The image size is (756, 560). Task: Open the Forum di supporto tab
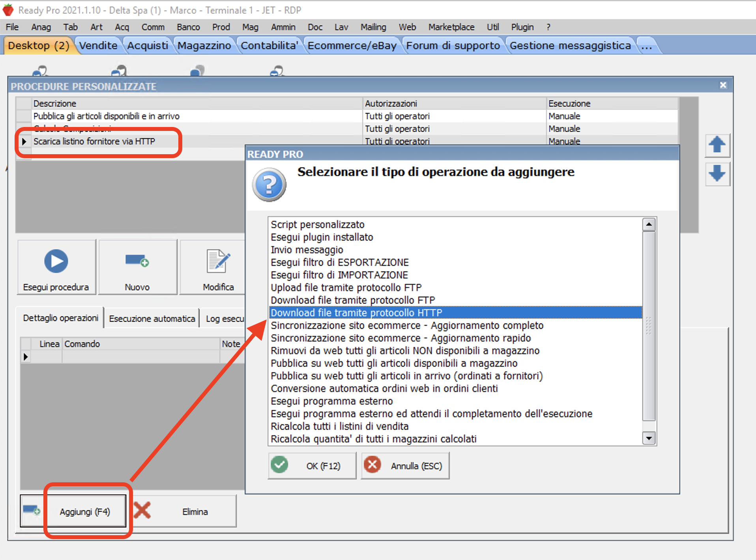(453, 45)
